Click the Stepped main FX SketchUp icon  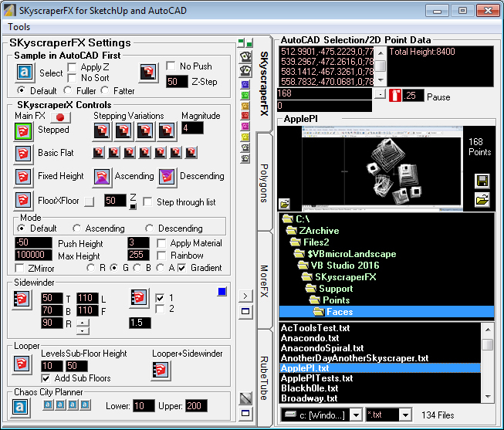[23, 131]
